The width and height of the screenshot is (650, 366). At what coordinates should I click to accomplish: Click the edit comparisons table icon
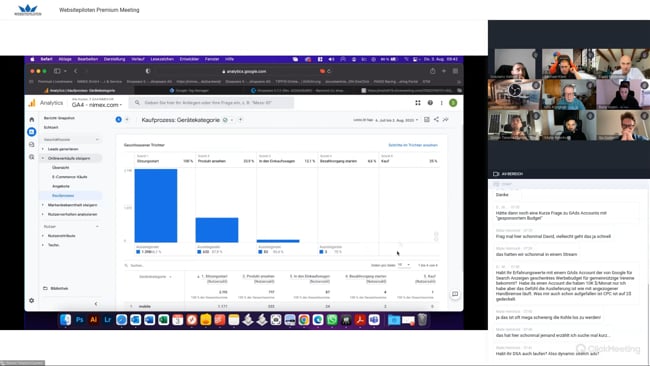click(427, 120)
